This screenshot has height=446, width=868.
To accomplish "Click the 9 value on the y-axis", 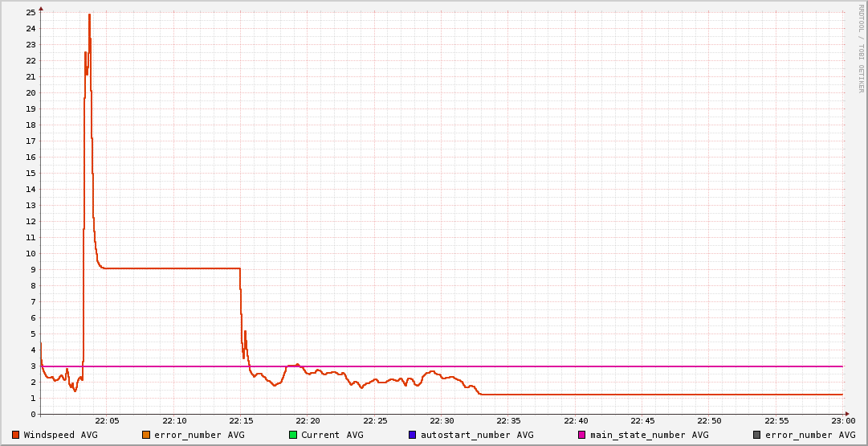I will tap(33, 270).
